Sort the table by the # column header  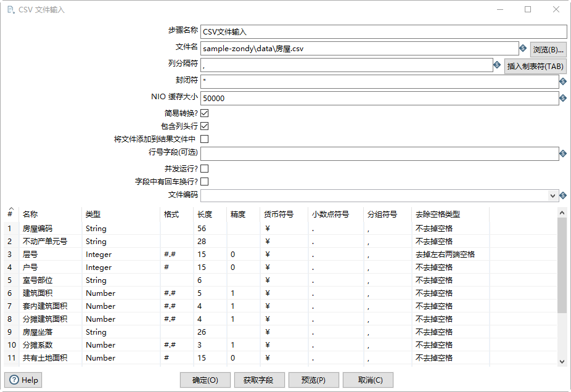10,214
